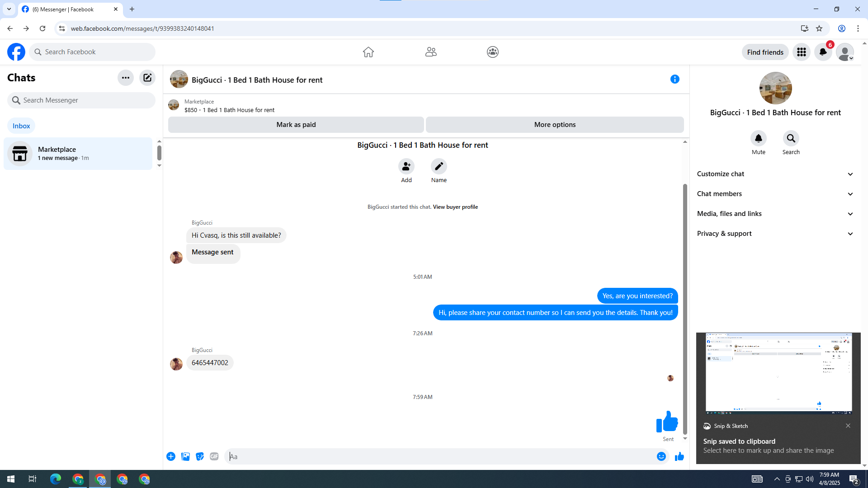Click the View buyer profile link
The width and height of the screenshot is (868, 488).
[455, 207]
